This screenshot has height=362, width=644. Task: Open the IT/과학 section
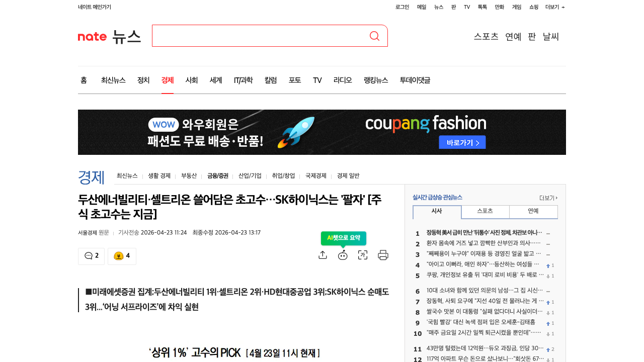point(244,80)
